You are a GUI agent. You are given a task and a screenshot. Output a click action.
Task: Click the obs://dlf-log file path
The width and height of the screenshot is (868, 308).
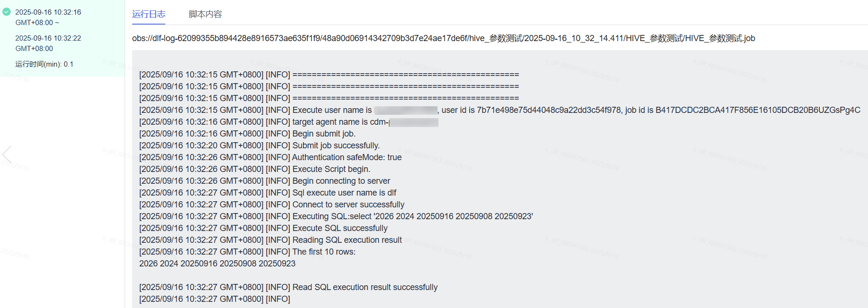pos(443,38)
